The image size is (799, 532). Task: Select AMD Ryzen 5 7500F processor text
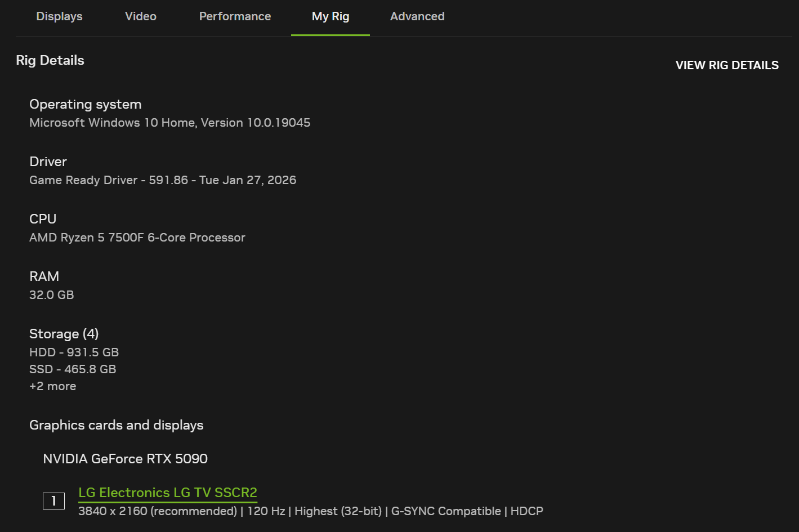pyautogui.click(x=137, y=238)
